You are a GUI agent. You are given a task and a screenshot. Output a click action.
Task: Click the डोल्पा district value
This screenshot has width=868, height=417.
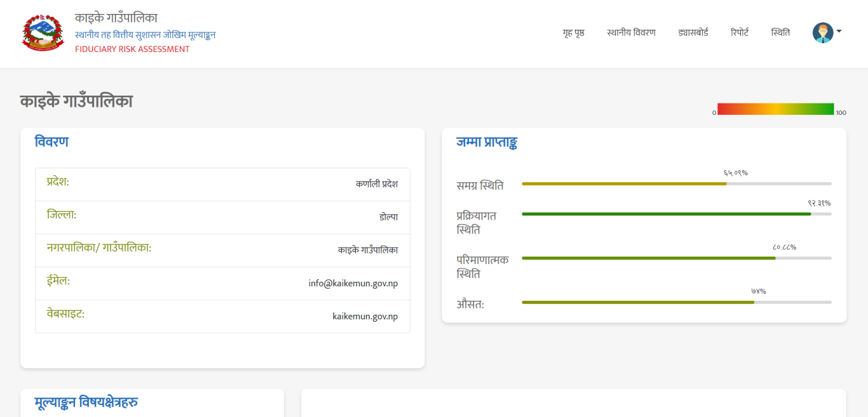[389, 217]
